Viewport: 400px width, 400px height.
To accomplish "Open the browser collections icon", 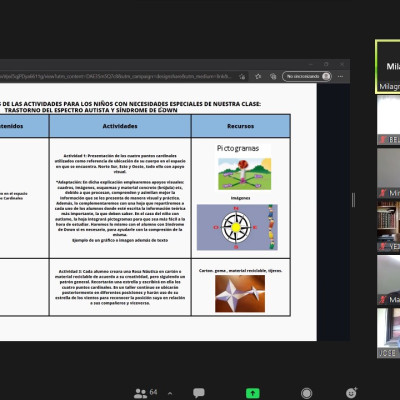I will pos(273,76).
